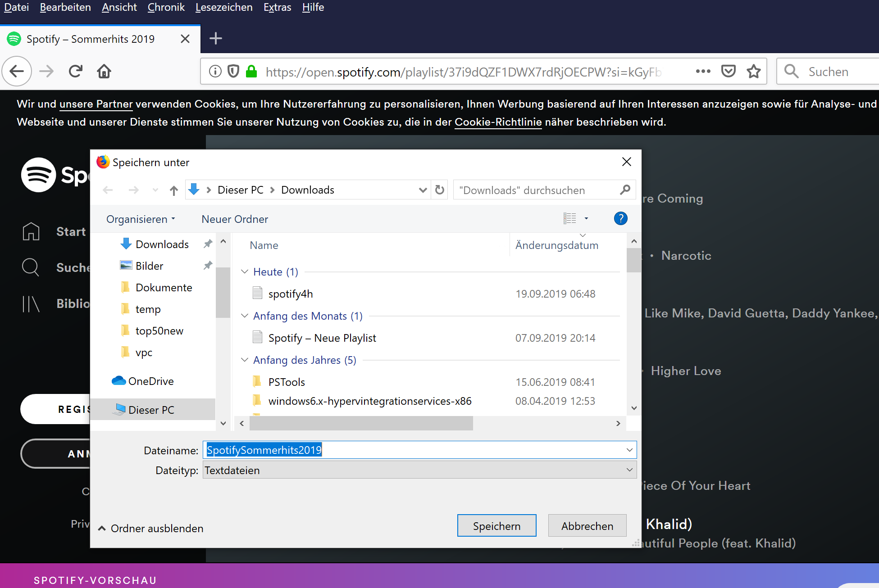Click the horizontal scrollbar of file list

click(x=361, y=423)
